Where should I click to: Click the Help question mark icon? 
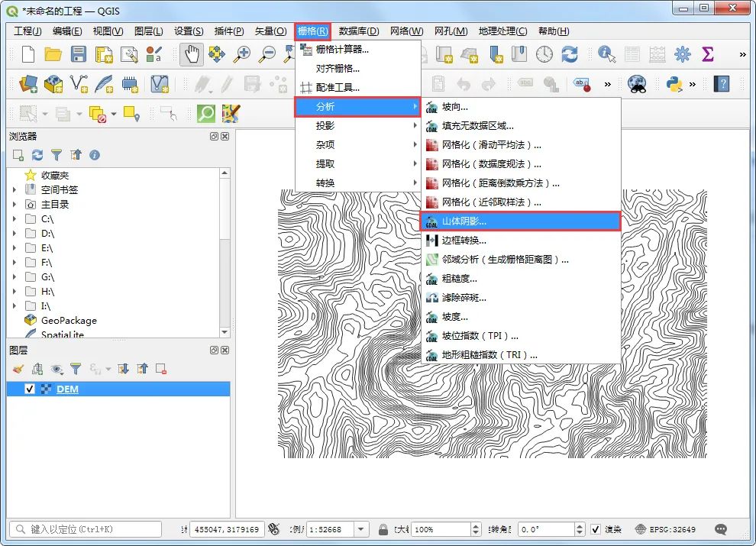(x=722, y=84)
